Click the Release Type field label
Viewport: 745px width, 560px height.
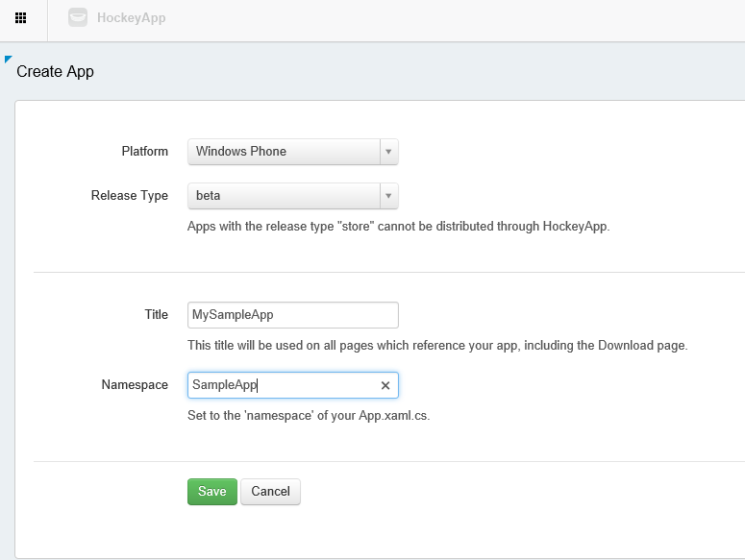pos(129,195)
